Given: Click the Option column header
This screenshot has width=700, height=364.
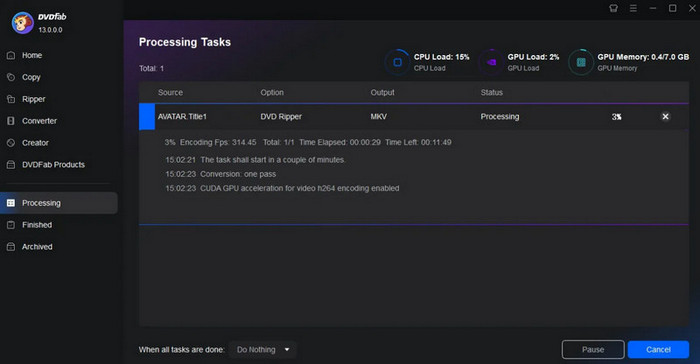Looking at the screenshot, I should pyautogui.click(x=272, y=92).
